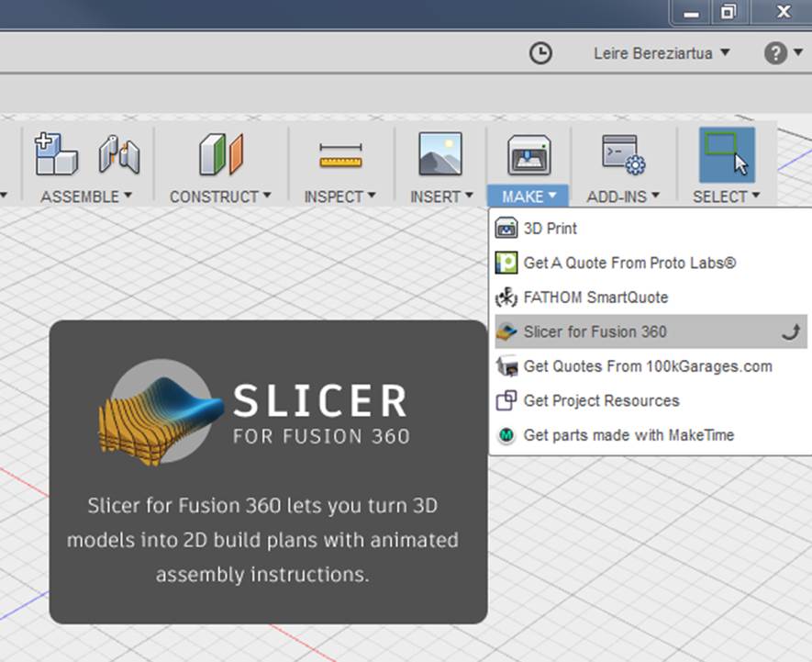Screen dimensions: 812x662
Task: Expand the ASSEMBLE dropdown
Action: pyautogui.click(x=86, y=196)
